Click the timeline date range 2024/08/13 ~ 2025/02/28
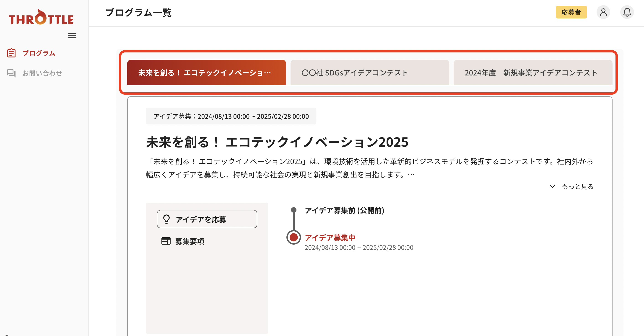644x336 pixels. pos(359,248)
